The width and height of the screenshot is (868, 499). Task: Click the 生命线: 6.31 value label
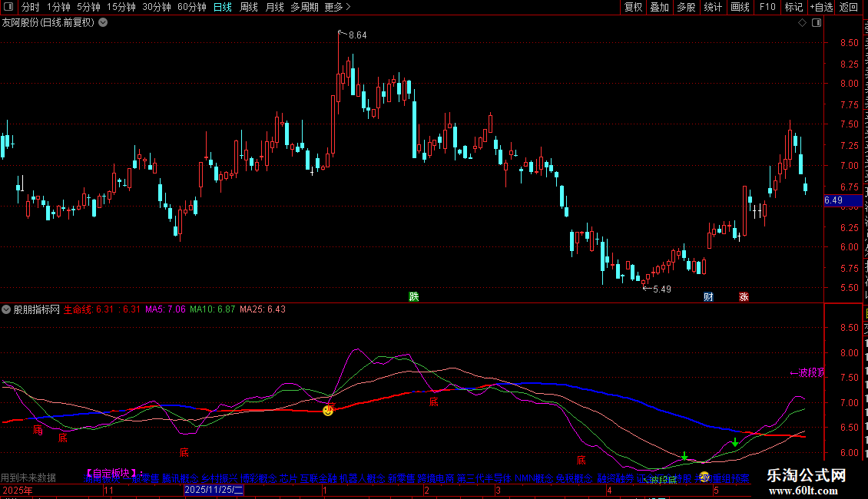[88, 309]
